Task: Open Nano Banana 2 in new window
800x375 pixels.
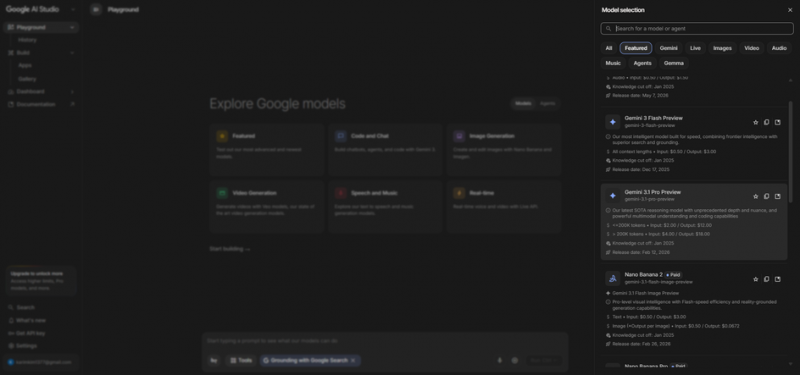Action: coord(778,279)
